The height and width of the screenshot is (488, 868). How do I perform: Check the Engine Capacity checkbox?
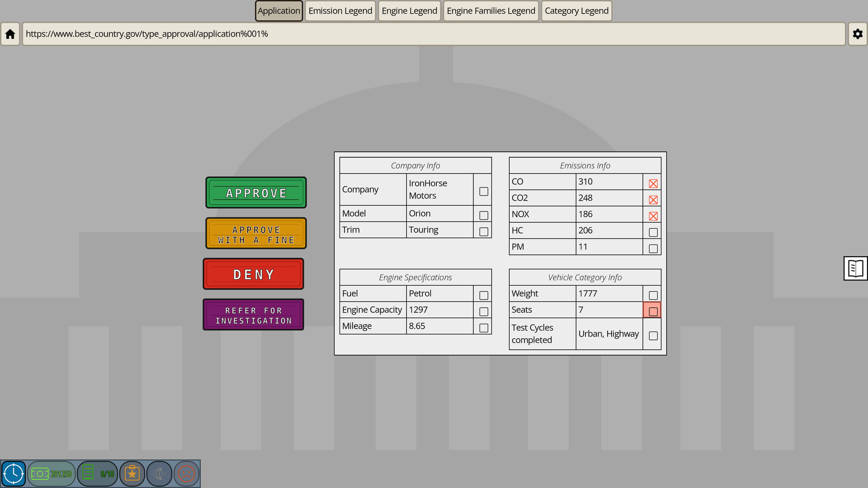pyautogui.click(x=483, y=312)
